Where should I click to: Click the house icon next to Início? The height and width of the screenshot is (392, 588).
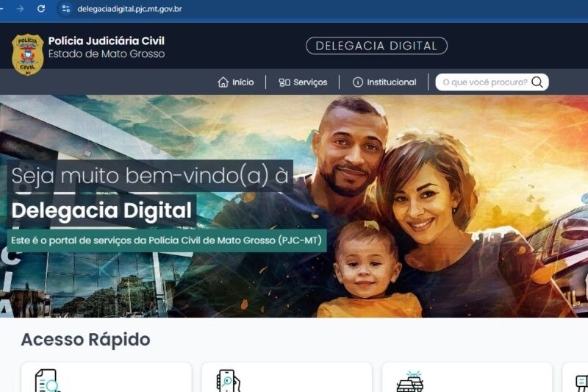pyautogui.click(x=223, y=82)
